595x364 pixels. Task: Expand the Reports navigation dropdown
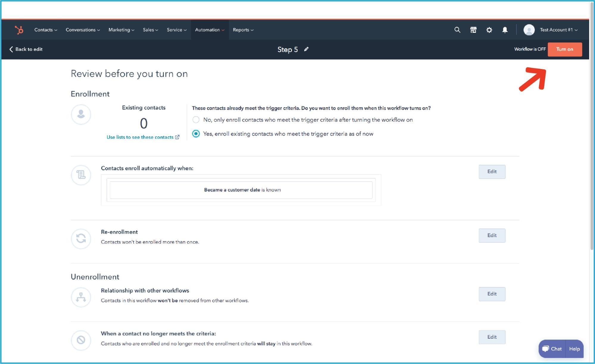click(x=243, y=30)
